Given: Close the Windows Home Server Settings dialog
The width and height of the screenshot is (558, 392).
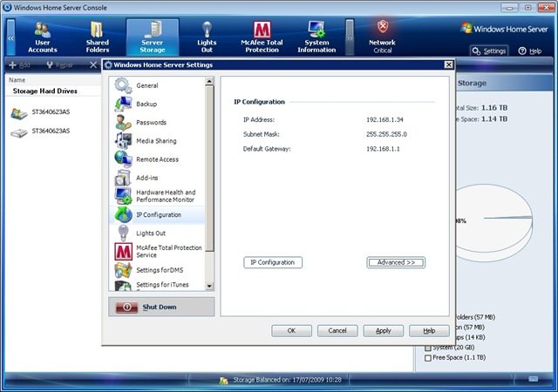Looking at the screenshot, I should coord(449,64).
